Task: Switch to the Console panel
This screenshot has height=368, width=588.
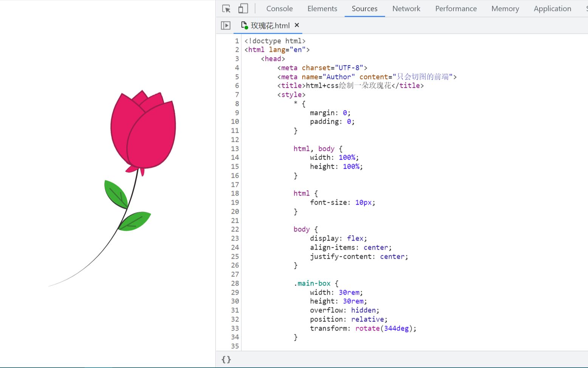Action: click(279, 8)
